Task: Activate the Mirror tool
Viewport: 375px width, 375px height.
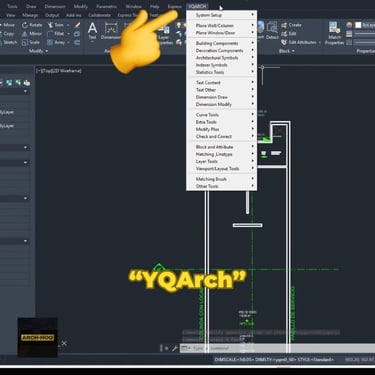Action: click(32, 34)
